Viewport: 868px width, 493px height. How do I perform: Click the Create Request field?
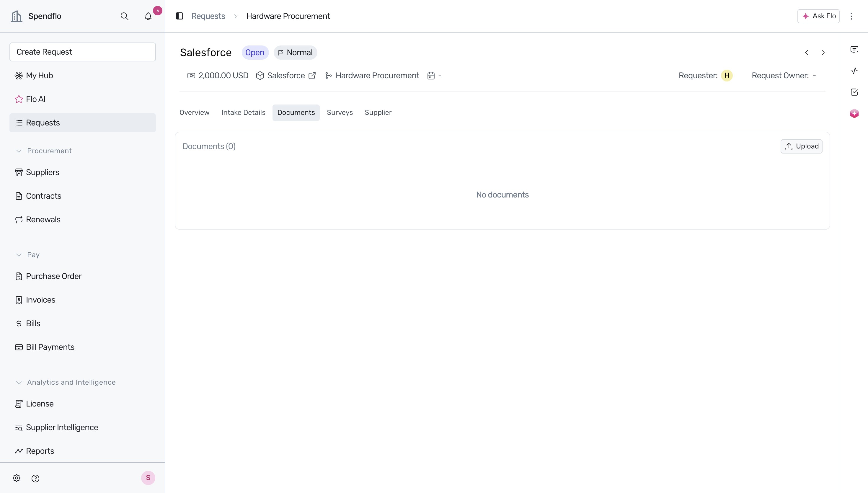click(83, 52)
